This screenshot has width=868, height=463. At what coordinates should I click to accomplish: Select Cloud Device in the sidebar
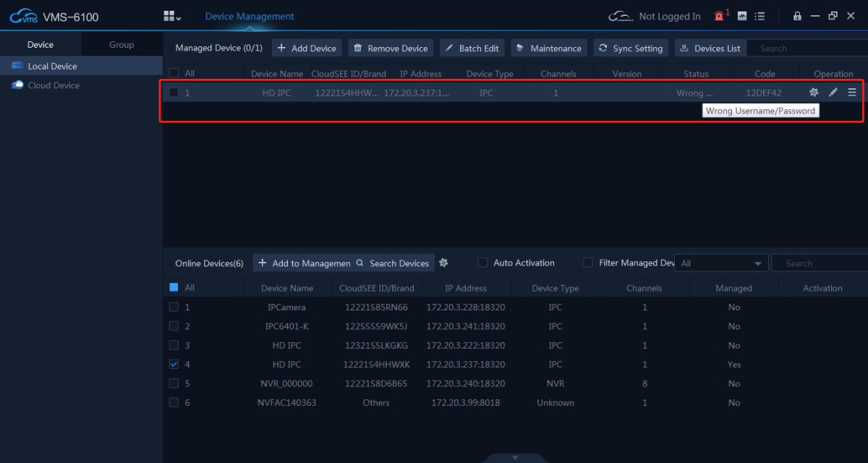click(x=54, y=85)
